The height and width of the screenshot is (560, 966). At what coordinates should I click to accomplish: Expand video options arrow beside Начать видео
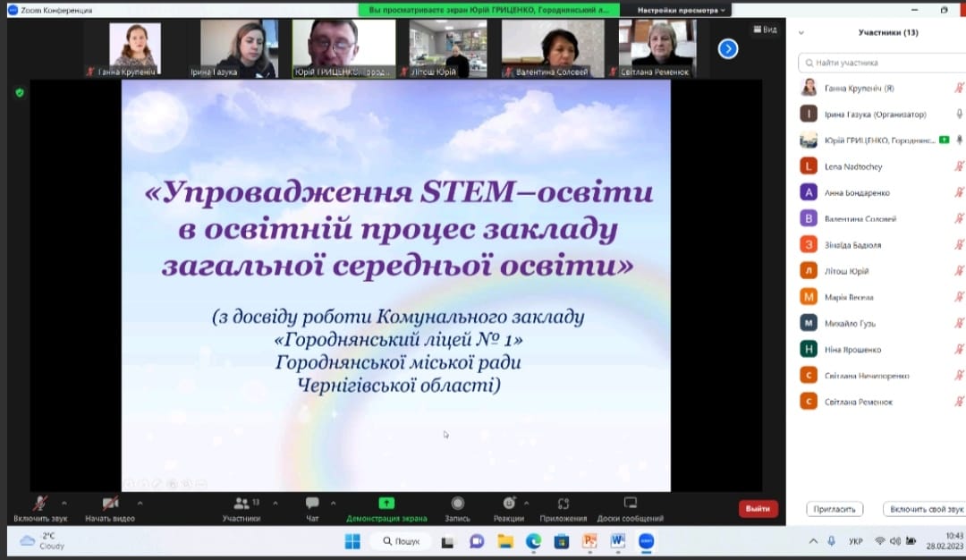coord(140,503)
